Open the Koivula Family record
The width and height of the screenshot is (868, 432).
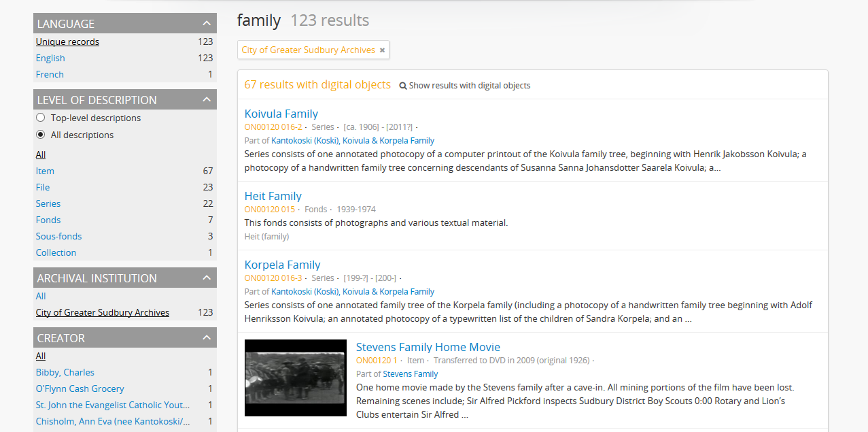[281, 114]
